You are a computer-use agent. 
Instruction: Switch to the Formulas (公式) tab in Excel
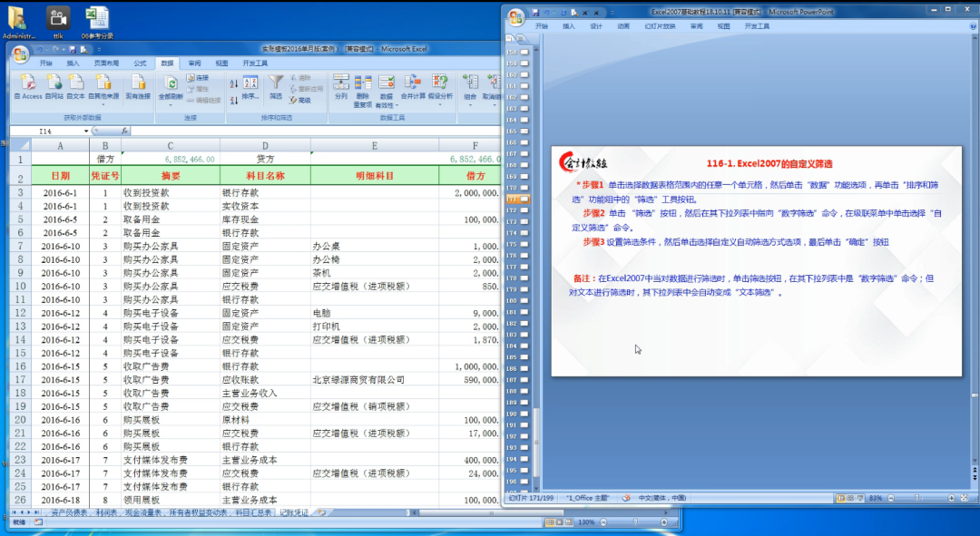click(140, 63)
